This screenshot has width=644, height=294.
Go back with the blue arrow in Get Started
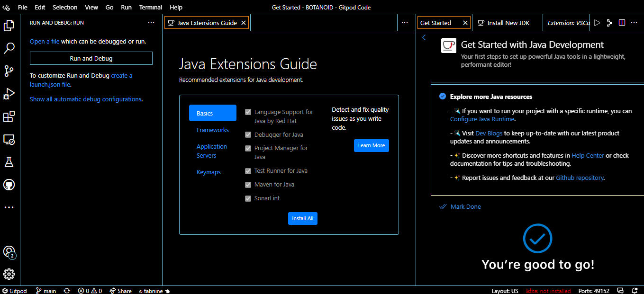point(424,37)
